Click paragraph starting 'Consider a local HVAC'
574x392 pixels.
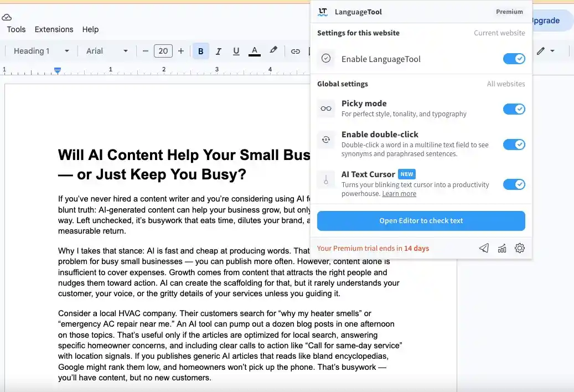click(x=230, y=345)
